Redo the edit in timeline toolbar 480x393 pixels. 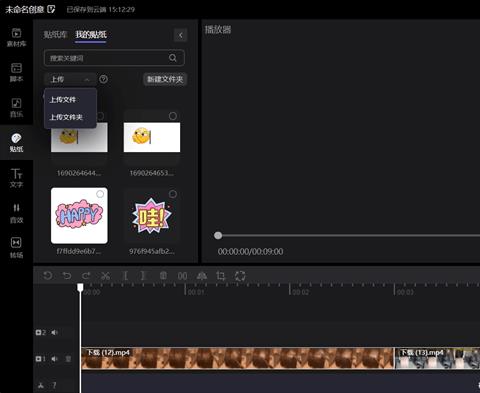86,276
